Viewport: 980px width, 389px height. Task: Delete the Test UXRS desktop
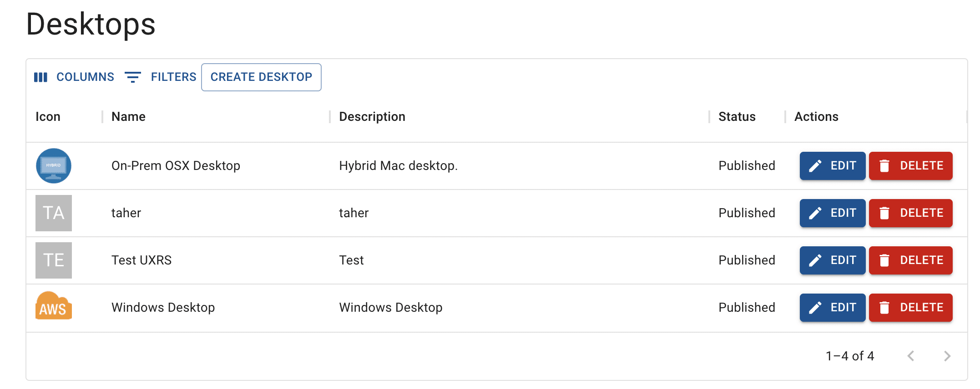point(910,260)
